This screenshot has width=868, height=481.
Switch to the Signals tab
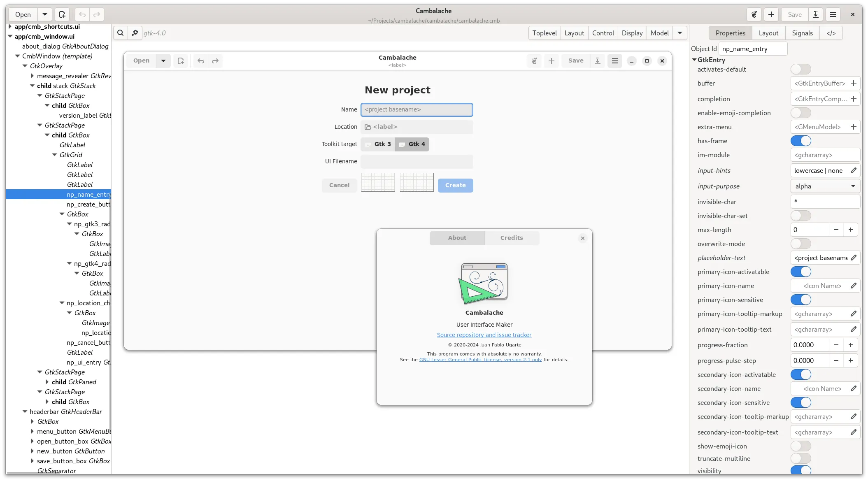click(802, 33)
